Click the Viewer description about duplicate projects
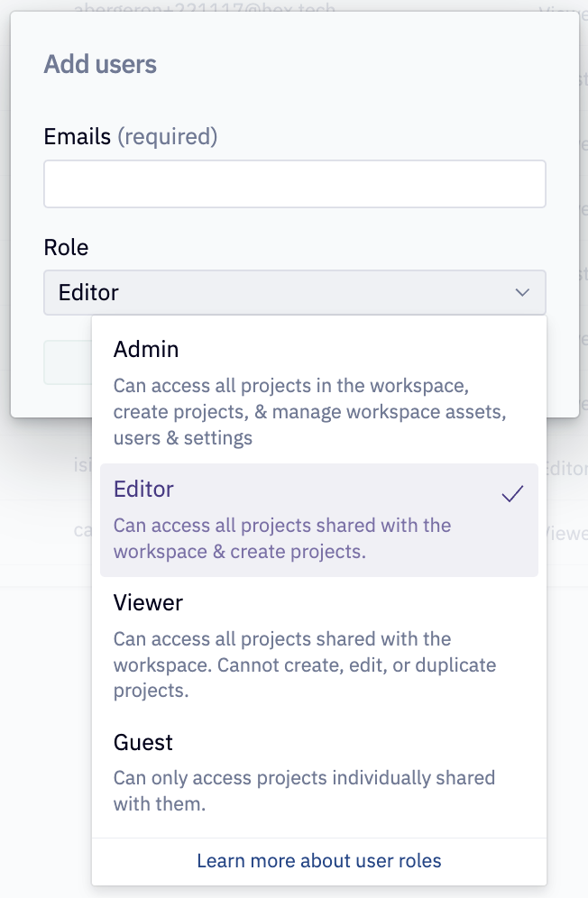 click(x=305, y=664)
